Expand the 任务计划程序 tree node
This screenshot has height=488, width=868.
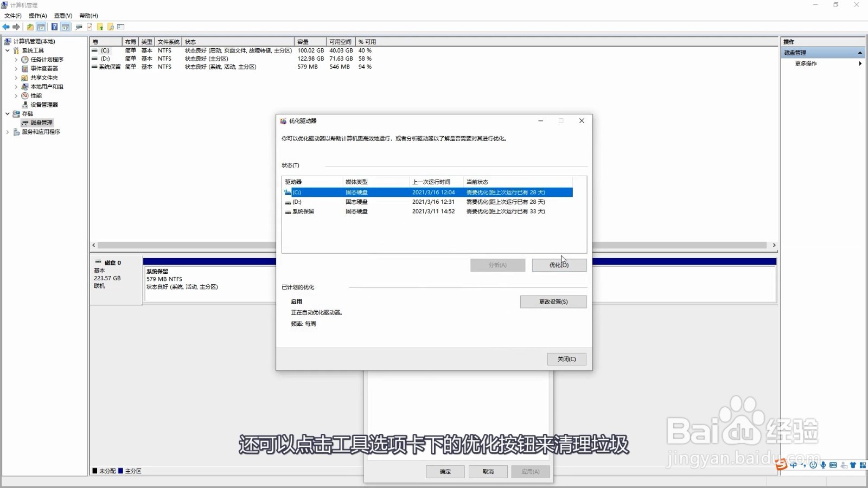coord(16,60)
